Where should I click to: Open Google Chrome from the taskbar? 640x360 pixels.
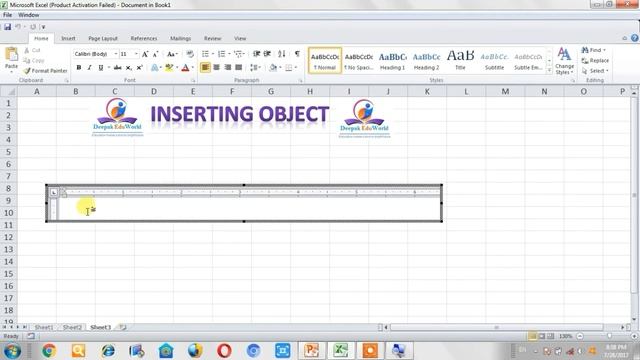pos(49,350)
